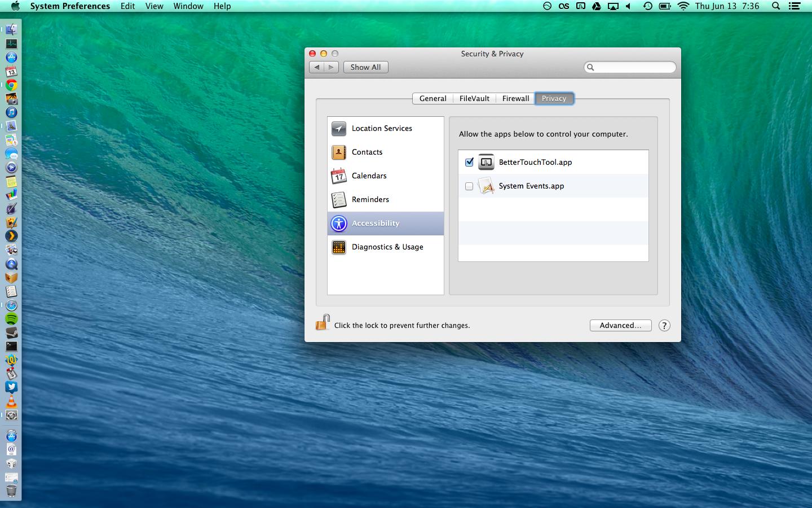This screenshot has width=812, height=508.
Task: Enable System Events.app checkbox
Action: (x=469, y=186)
